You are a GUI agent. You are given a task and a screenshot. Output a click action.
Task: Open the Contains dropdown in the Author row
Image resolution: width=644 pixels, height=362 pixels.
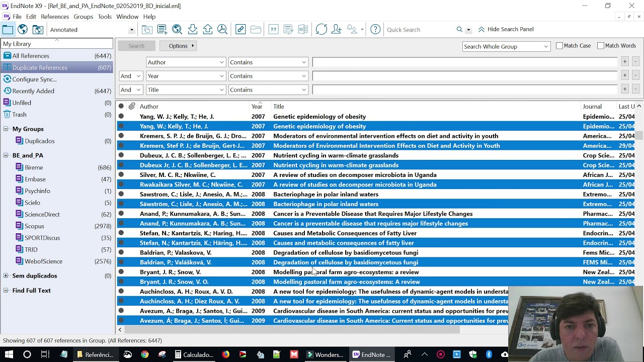coord(304,62)
